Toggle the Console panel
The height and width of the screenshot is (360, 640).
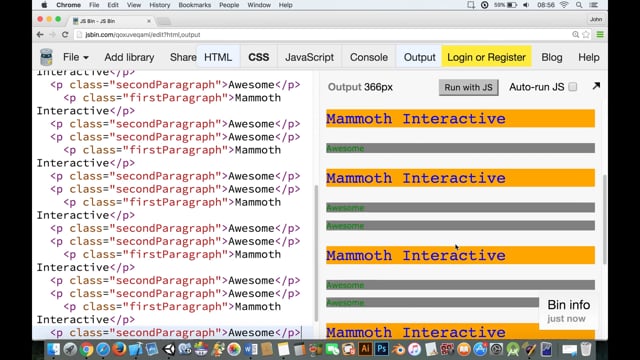(369, 57)
